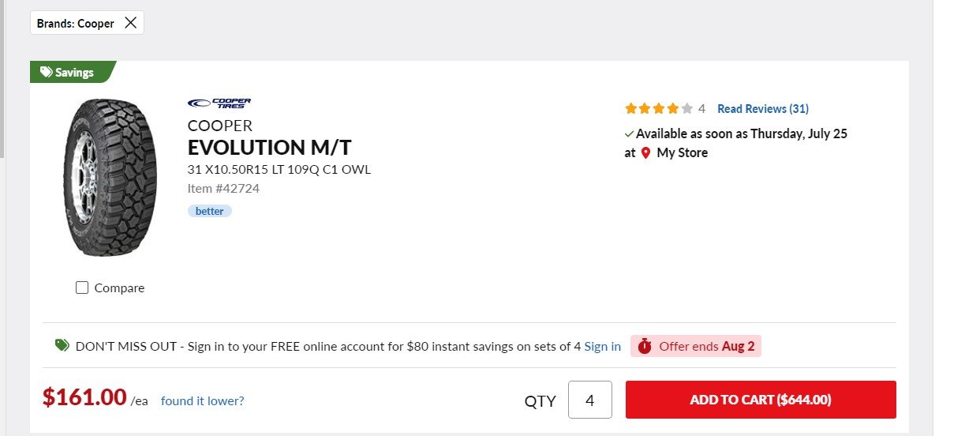Select the My Store link
Viewport: 980px width, 436px height.
682,153
